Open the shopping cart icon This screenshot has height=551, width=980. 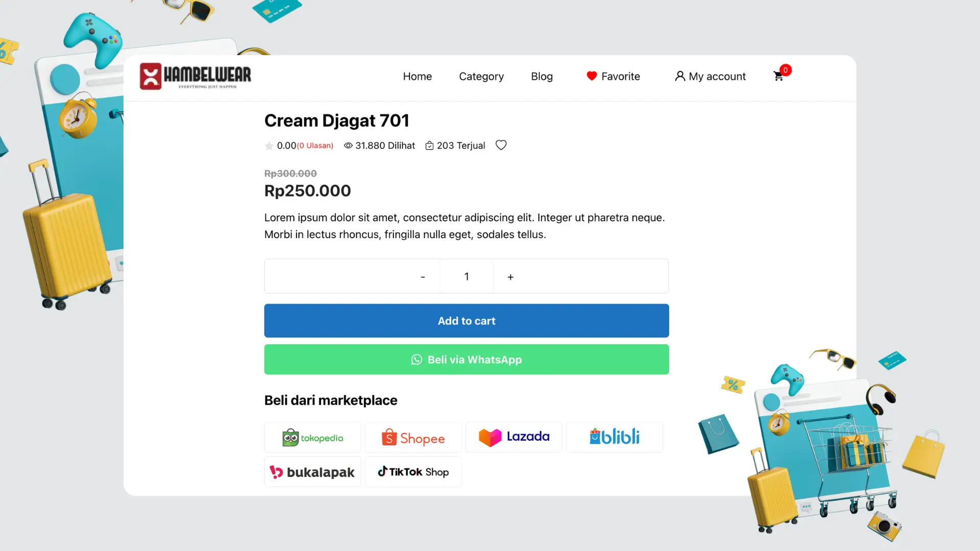click(x=778, y=77)
